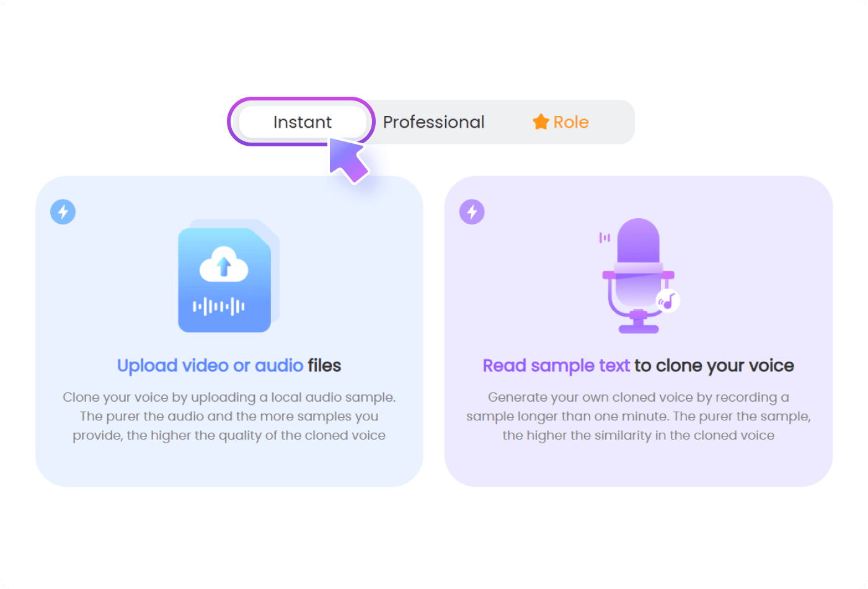Image resolution: width=868 pixels, height=589 pixels.
Task: Click the white waveform on file icon
Action: (218, 306)
